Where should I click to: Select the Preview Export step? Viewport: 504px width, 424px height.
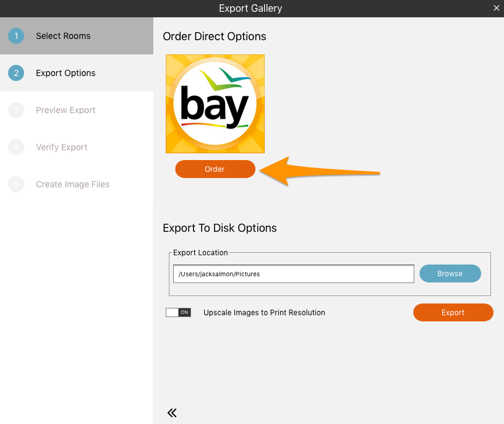point(77,110)
